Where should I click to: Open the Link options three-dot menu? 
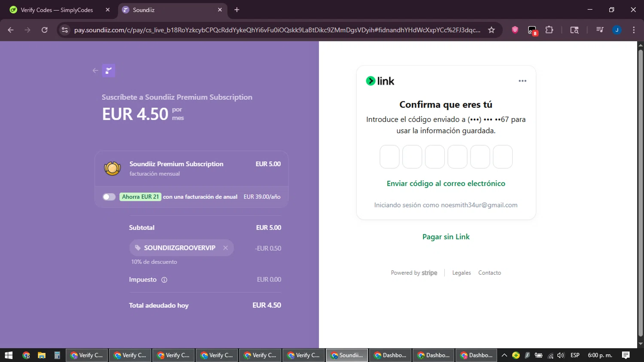tap(522, 81)
